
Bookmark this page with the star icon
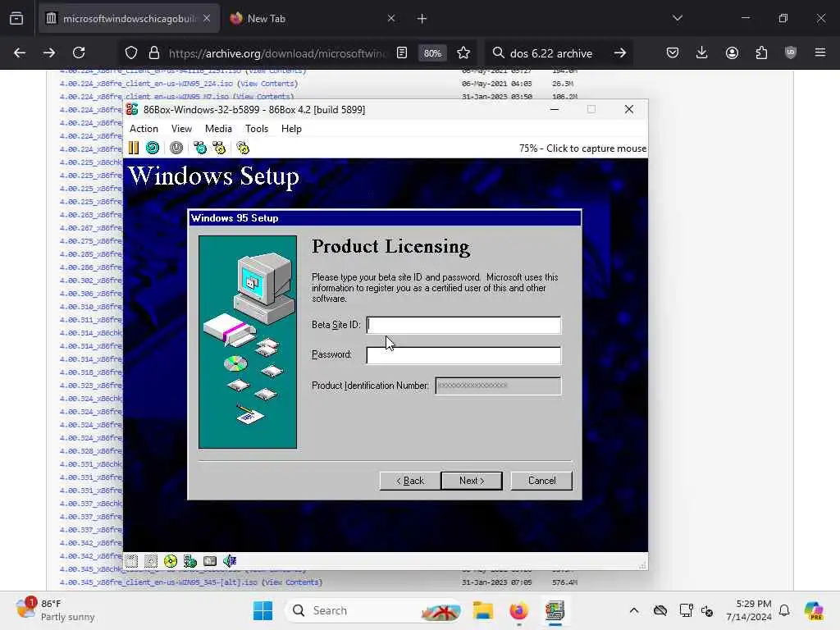tap(463, 52)
